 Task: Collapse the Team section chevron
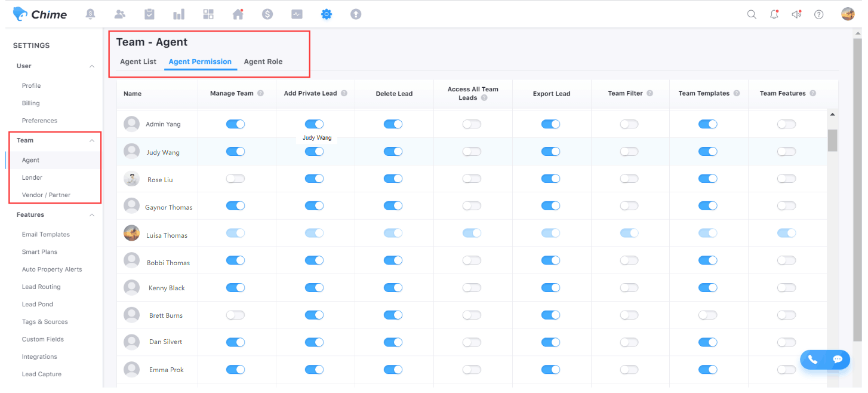coord(91,141)
